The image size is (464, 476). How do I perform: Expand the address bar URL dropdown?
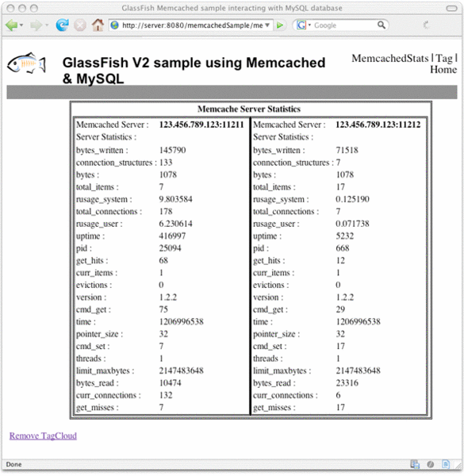click(267, 25)
